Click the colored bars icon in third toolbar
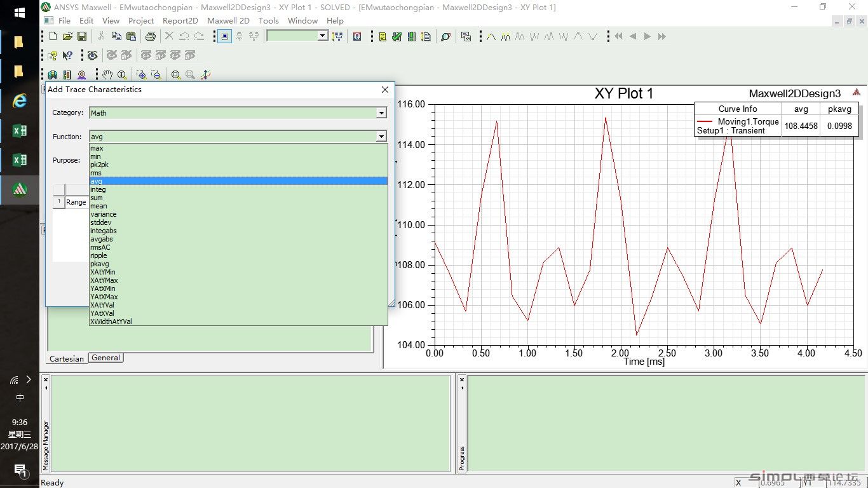 pos(67,74)
